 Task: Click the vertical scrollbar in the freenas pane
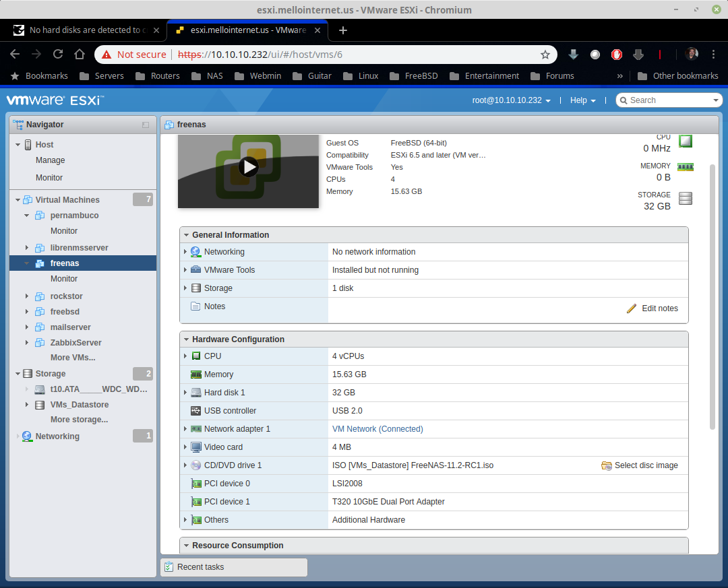(712, 297)
